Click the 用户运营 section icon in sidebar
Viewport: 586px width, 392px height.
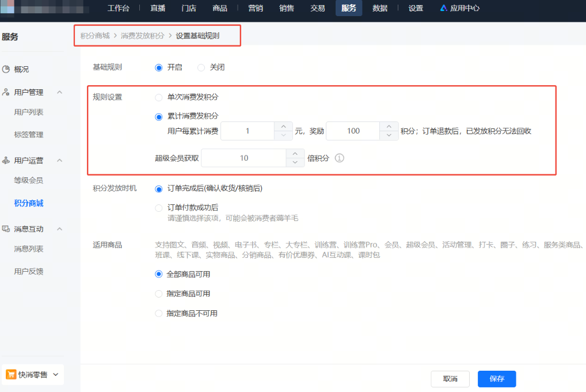coord(7,160)
